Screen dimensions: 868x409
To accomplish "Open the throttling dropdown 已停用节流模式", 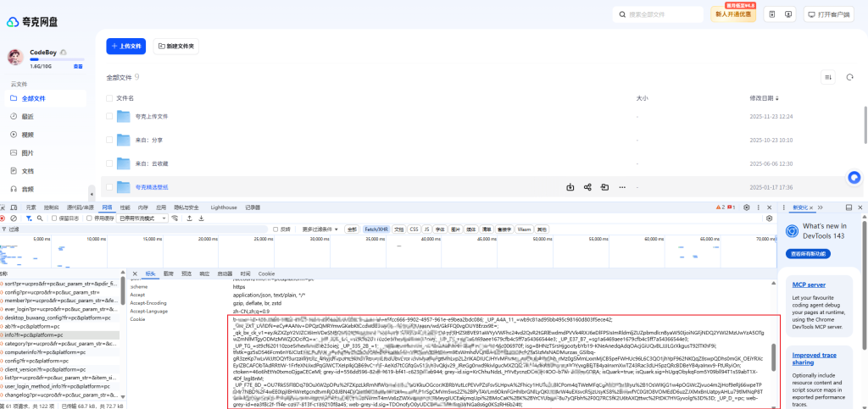I will 142,218.
